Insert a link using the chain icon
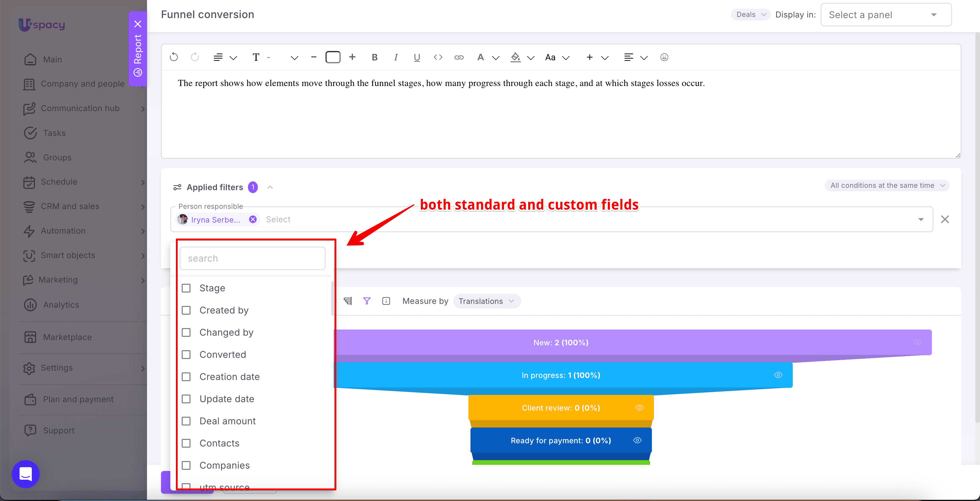Viewport: 980px width, 501px height. [x=459, y=57]
